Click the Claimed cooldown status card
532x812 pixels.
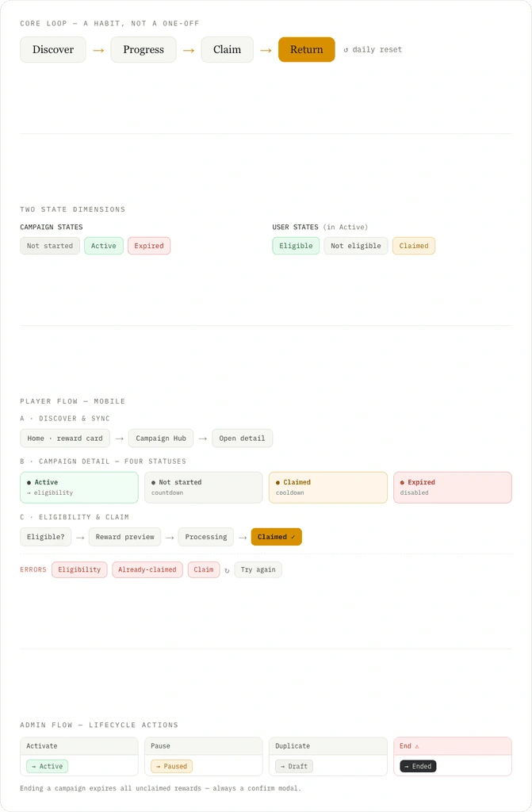pos(328,488)
